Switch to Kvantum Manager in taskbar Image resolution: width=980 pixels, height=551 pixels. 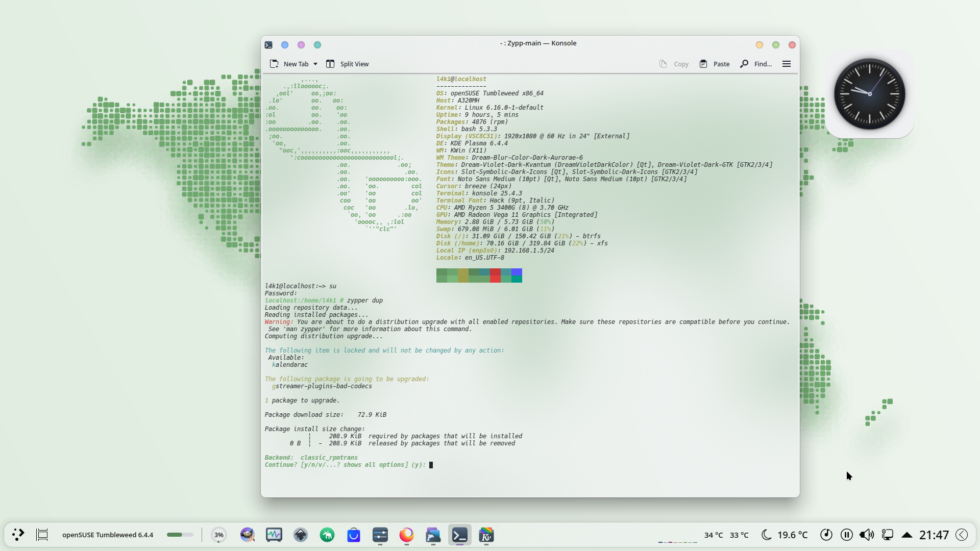pyautogui.click(x=486, y=535)
